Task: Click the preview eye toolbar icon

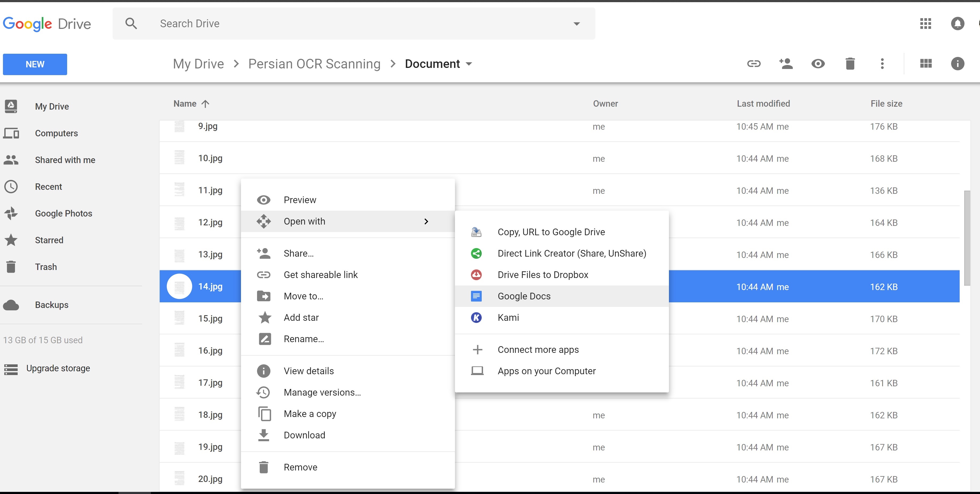Action: coord(818,64)
